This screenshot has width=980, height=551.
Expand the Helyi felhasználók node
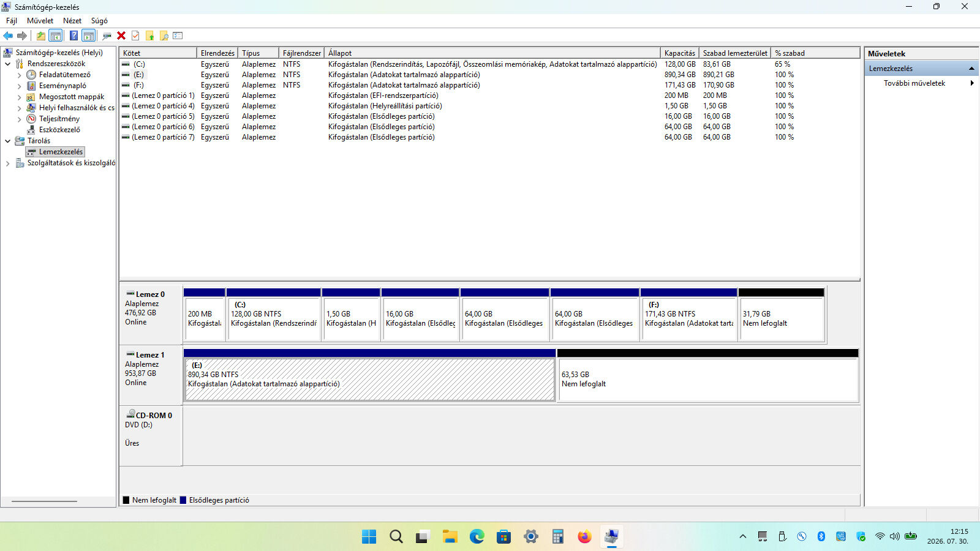tap(19, 108)
